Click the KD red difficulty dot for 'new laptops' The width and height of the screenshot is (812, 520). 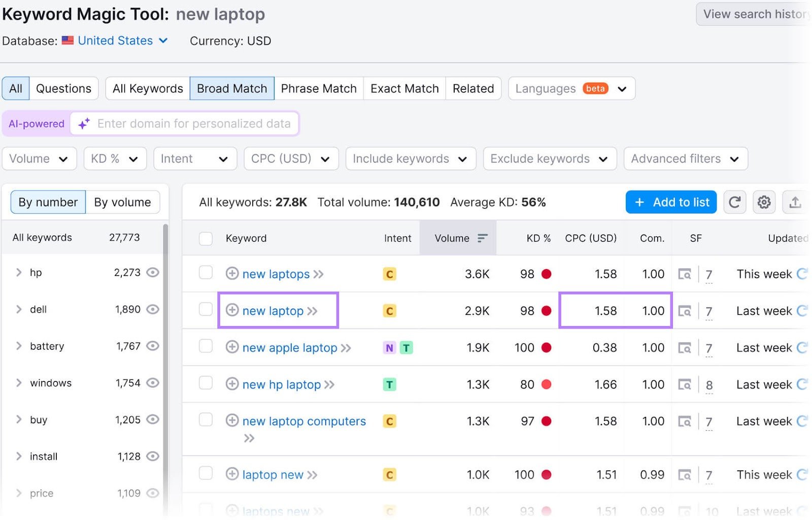546,274
